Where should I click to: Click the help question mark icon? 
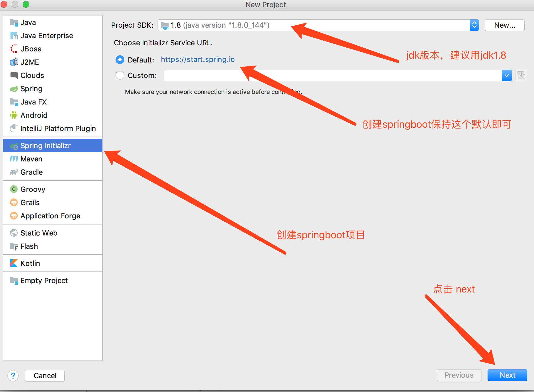[x=13, y=376]
